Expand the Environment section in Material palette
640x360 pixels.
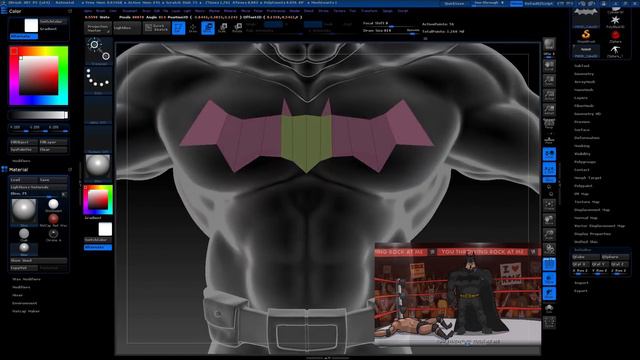24,303
